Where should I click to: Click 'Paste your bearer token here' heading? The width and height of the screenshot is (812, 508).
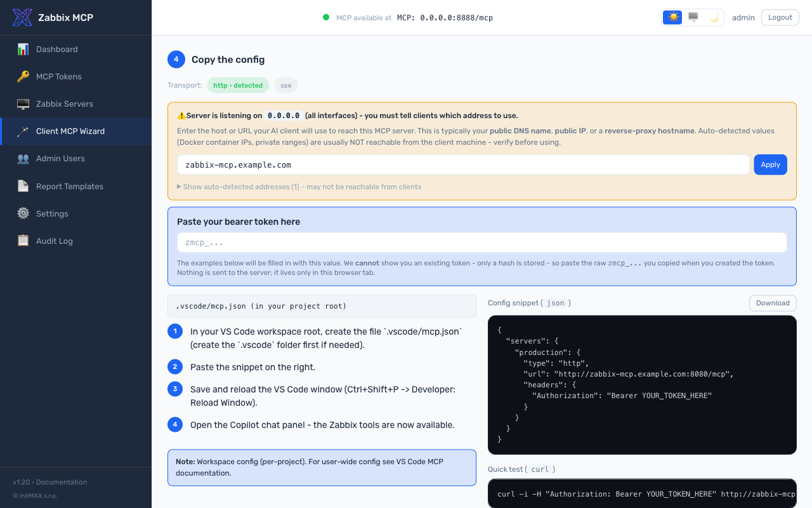coord(239,222)
